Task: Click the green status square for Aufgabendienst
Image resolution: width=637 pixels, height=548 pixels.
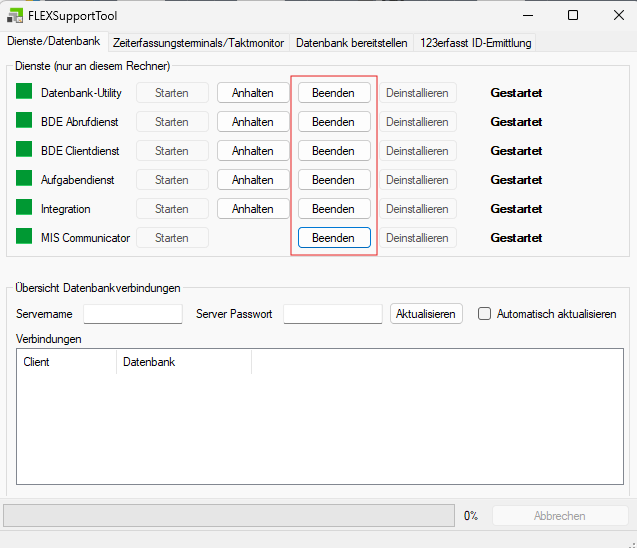Action: [24, 179]
